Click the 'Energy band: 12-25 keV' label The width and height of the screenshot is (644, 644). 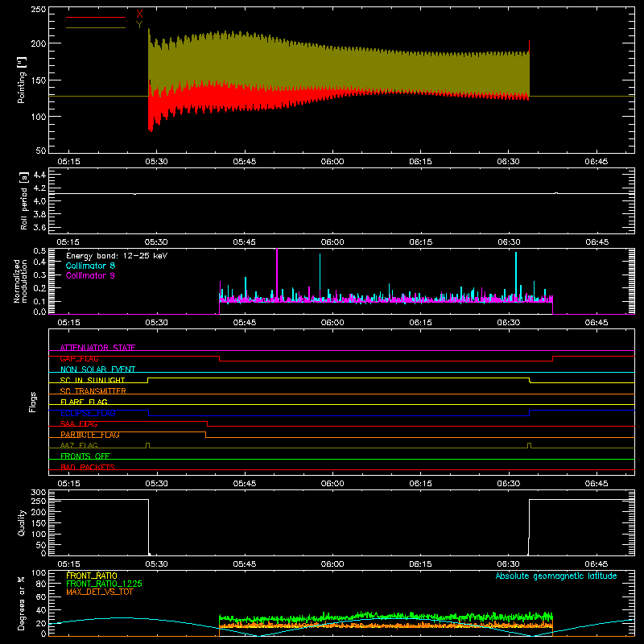pos(117,256)
